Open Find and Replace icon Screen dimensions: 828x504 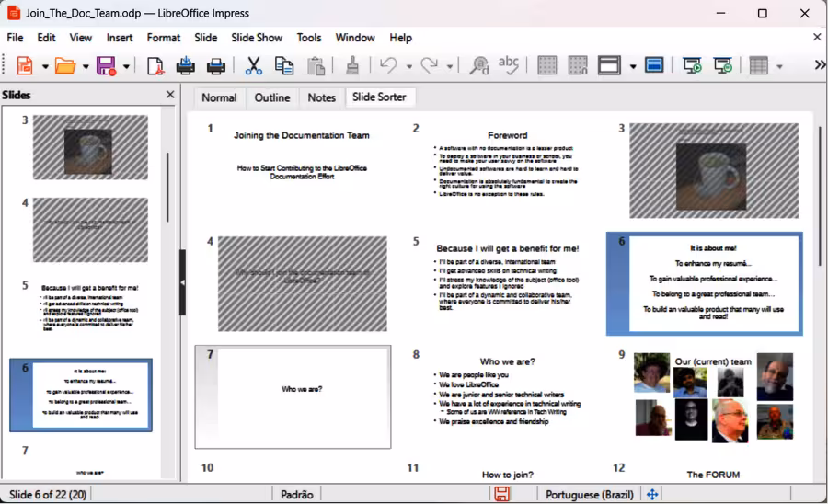point(479,66)
